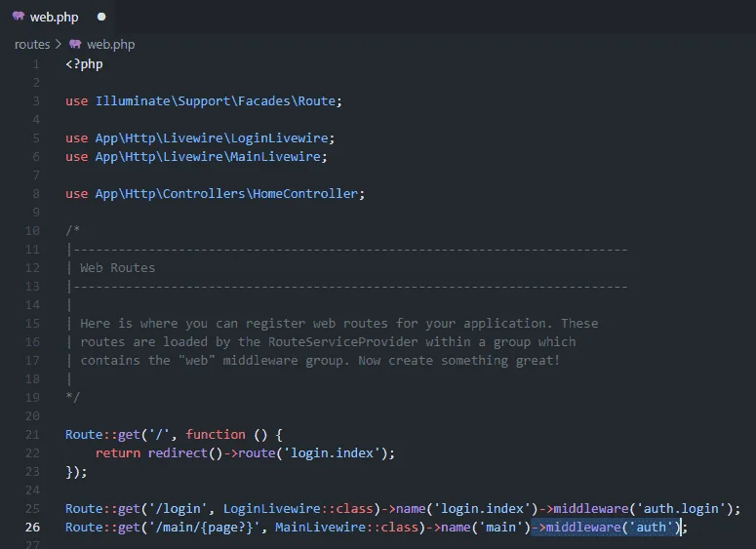Viewport: 756px width, 549px height.
Task: Click the PHP icon in the breadcrumb
Action: click(x=75, y=44)
